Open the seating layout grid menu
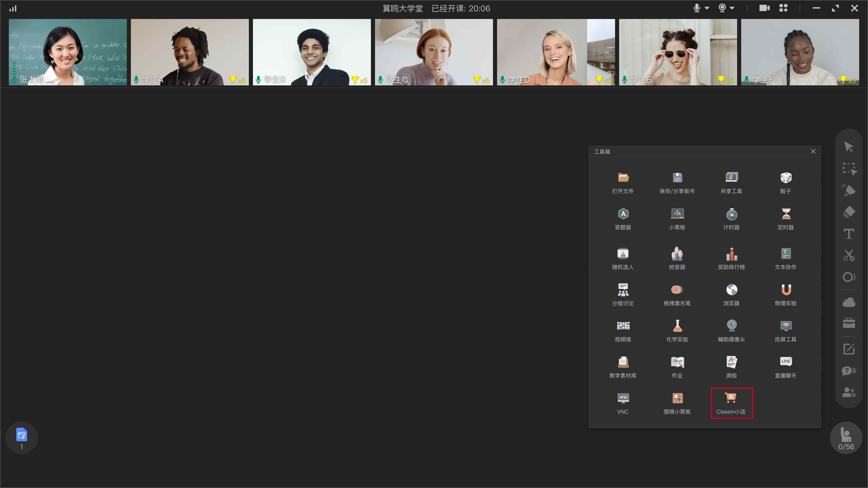This screenshot has height=488, width=868. 783,8
